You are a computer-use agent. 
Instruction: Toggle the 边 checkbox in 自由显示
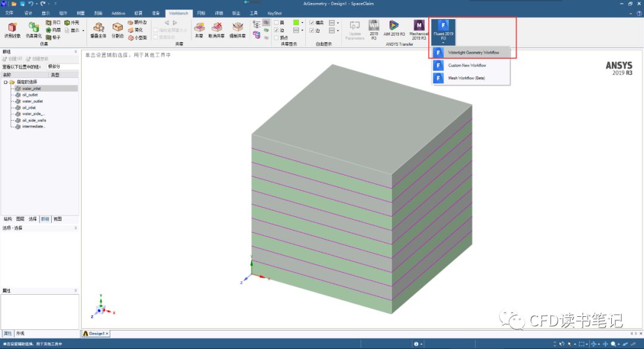pyautogui.click(x=312, y=30)
